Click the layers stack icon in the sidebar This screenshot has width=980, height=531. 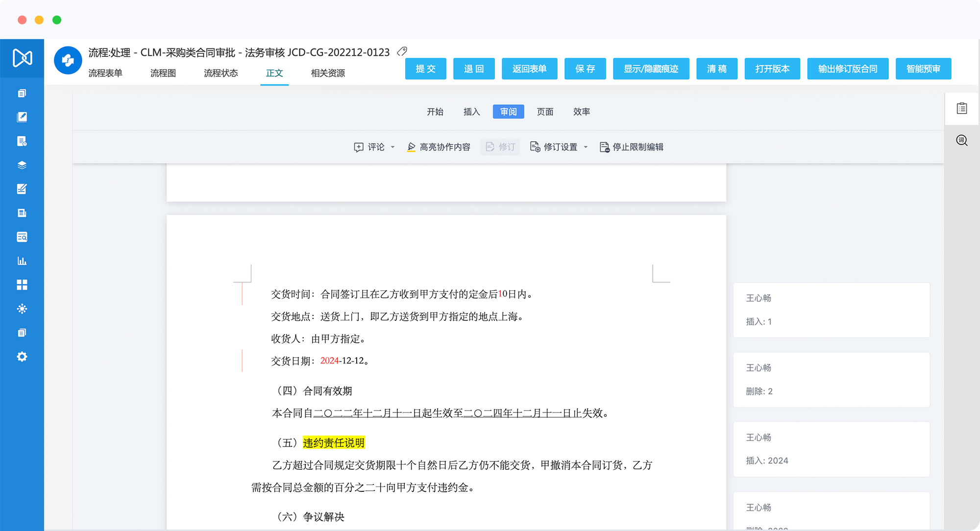22,165
